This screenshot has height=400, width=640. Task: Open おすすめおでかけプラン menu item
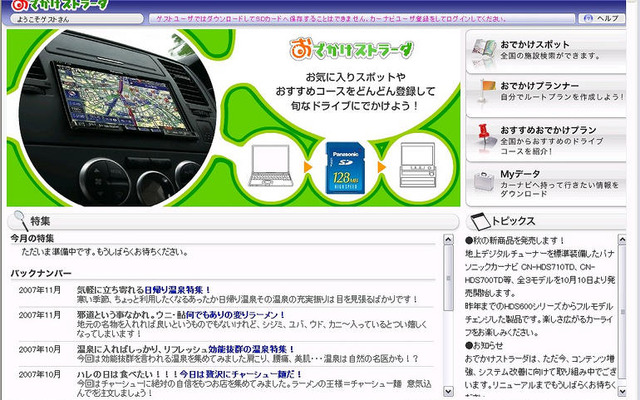click(546, 140)
